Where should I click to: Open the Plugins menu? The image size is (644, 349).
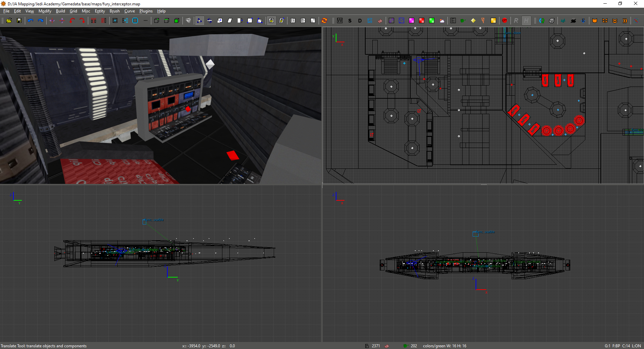coord(146,11)
